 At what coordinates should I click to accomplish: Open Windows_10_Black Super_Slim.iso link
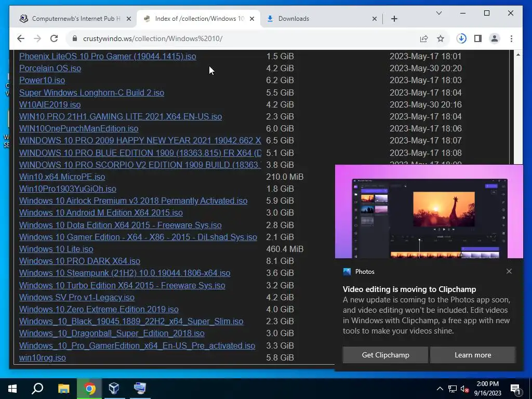[x=131, y=321]
